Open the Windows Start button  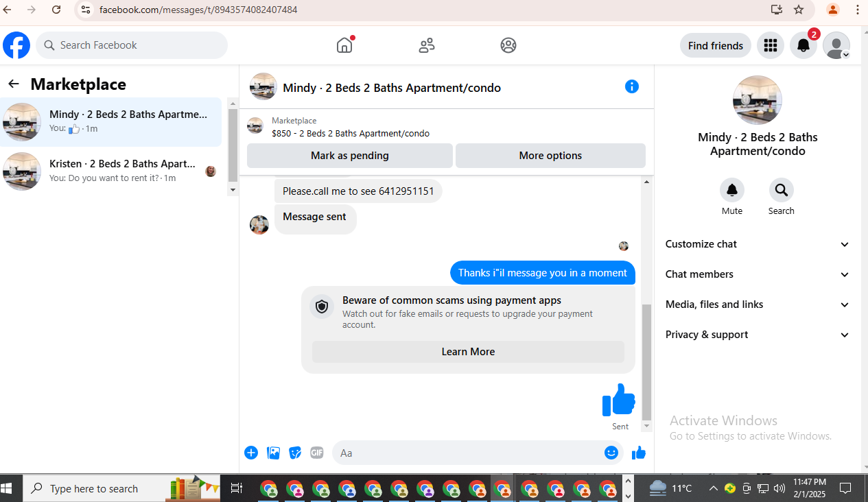click(x=8, y=488)
